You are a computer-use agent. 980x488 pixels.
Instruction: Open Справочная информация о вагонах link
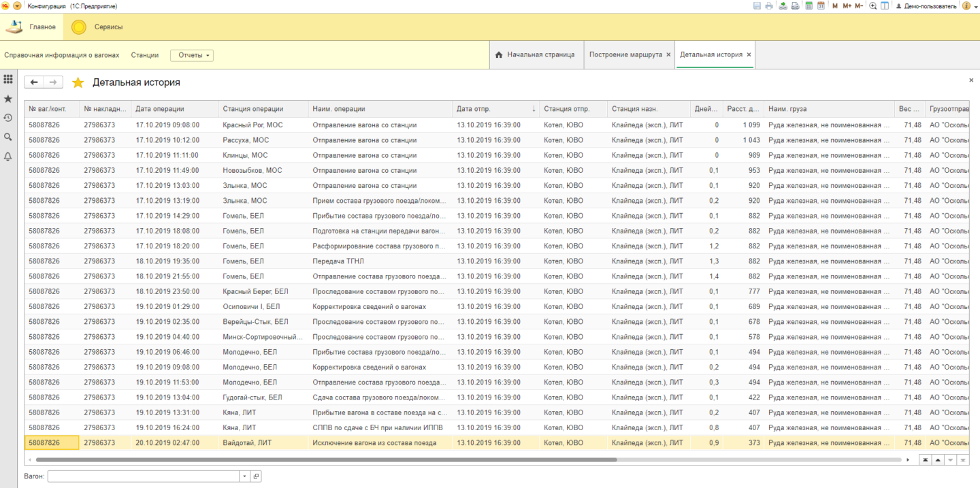pyautogui.click(x=61, y=55)
